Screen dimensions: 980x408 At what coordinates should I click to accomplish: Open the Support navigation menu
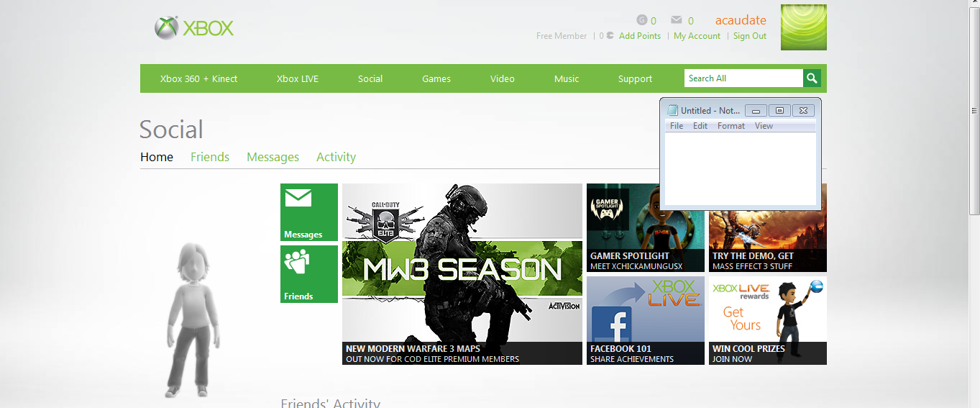635,78
